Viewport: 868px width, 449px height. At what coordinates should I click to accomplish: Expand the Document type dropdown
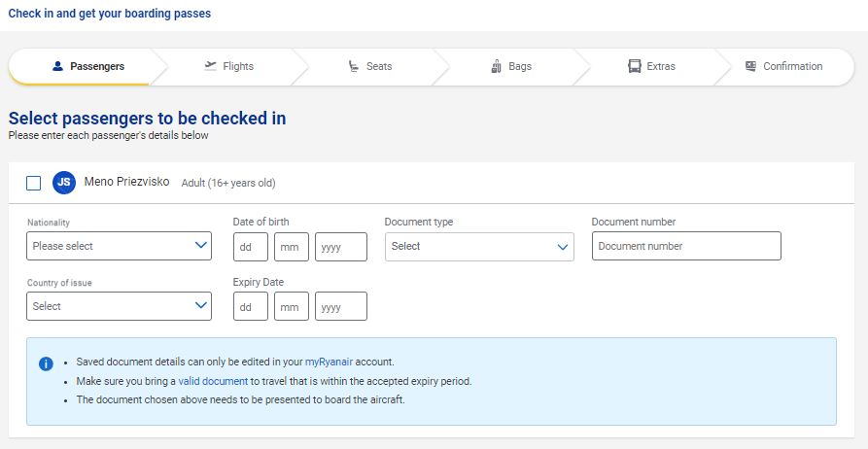click(479, 247)
